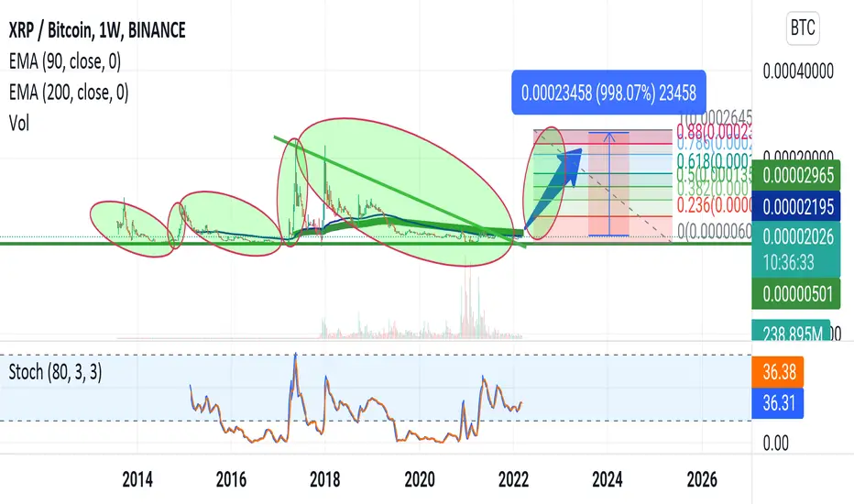Click the blue 998.07% price range label
Screen dimensions: 854x504
pyautogui.click(x=608, y=93)
